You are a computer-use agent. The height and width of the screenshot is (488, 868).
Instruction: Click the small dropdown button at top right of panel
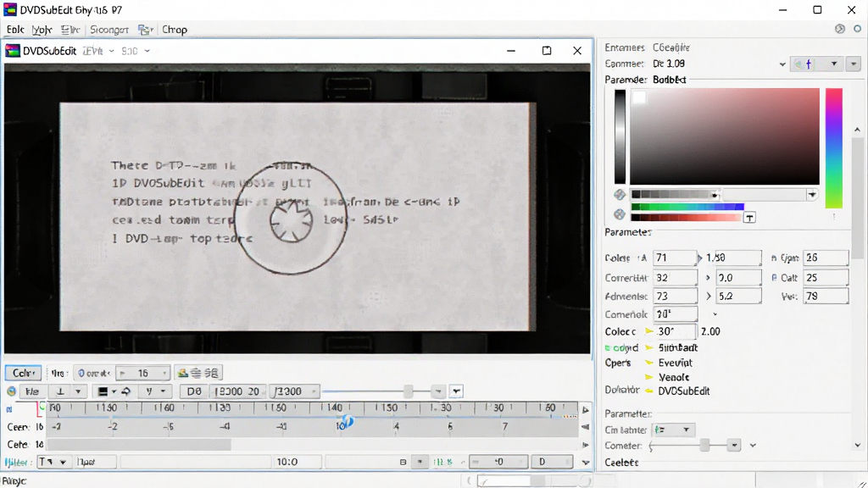pyautogui.click(x=853, y=64)
